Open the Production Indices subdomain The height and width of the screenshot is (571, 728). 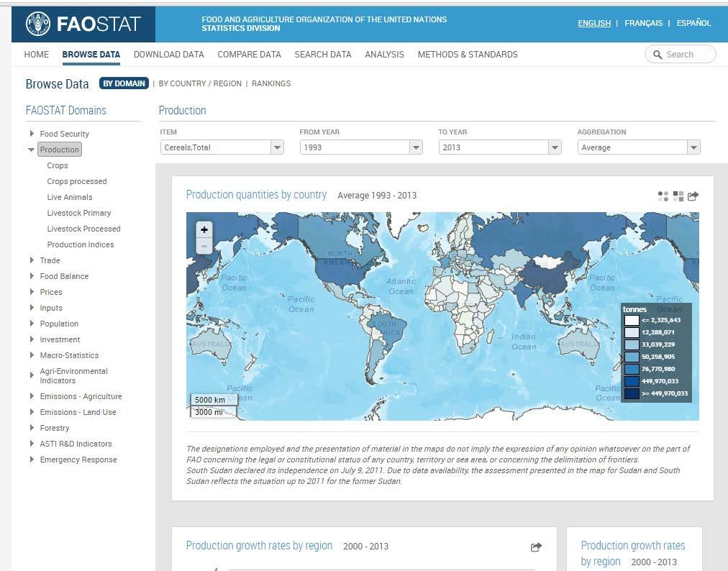(x=81, y=245)
